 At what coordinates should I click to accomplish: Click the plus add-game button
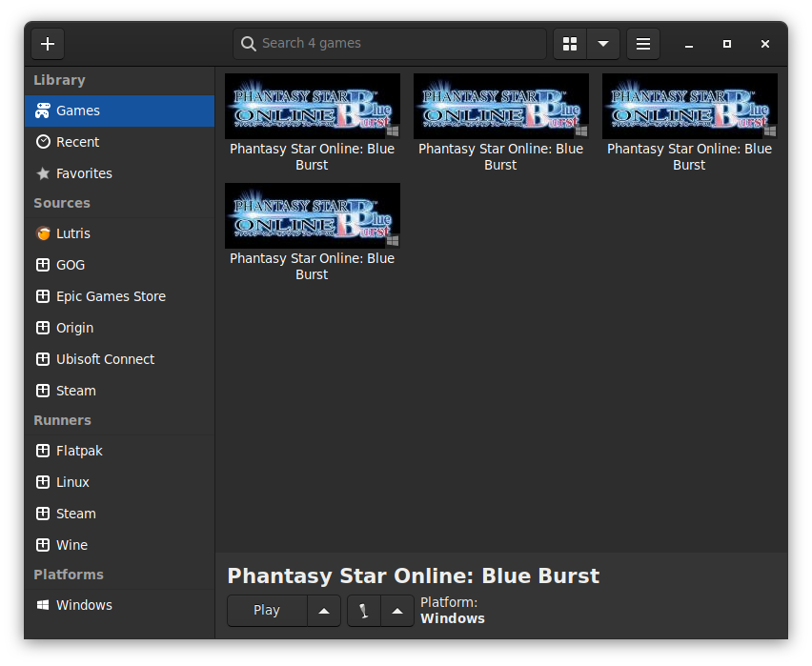click(x=48, y=44)
